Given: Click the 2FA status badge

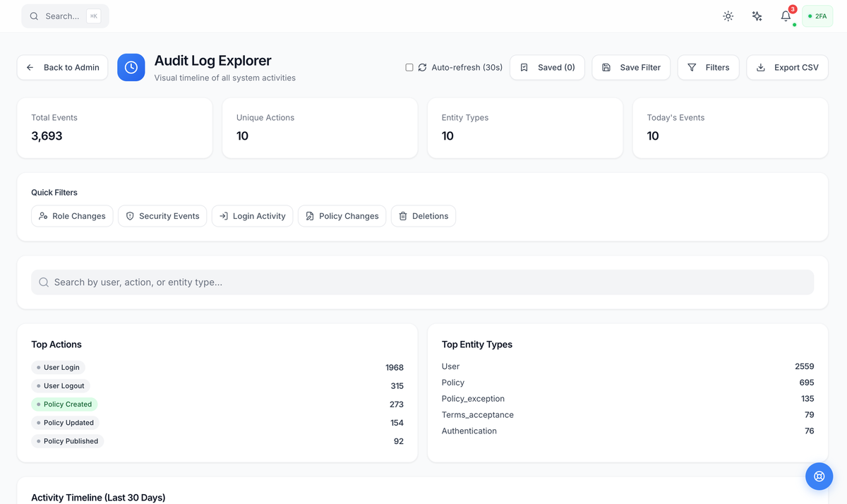Looking at the screenshot, I should coord(817,16).
